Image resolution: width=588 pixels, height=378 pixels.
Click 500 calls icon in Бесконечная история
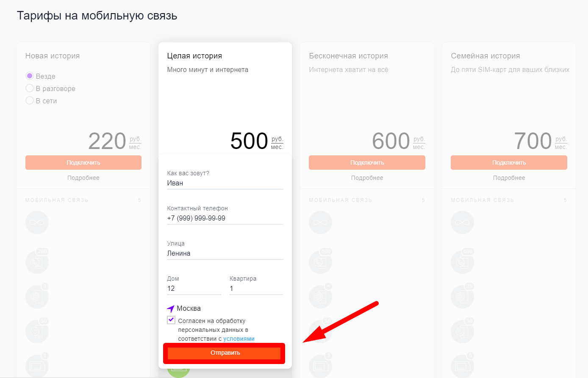320,262
